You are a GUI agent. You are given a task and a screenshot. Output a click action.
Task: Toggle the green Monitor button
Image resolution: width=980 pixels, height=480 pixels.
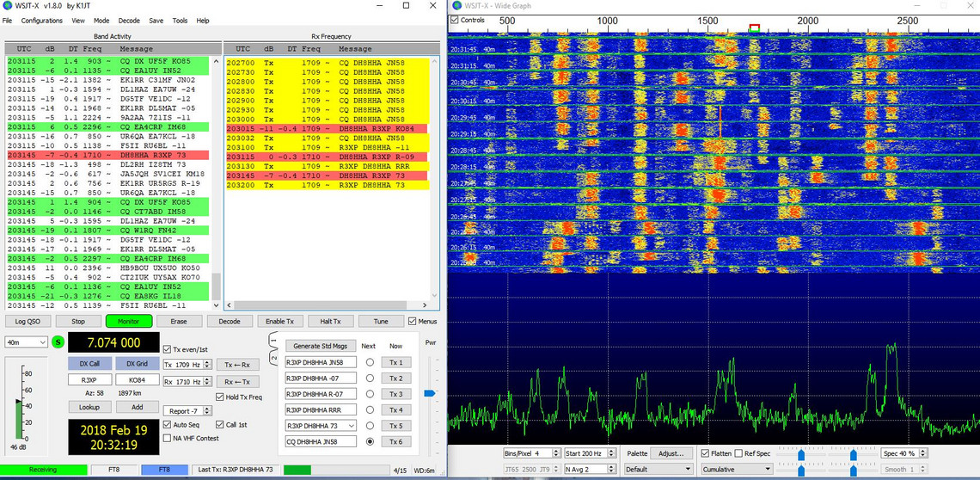tap(129, 321)
